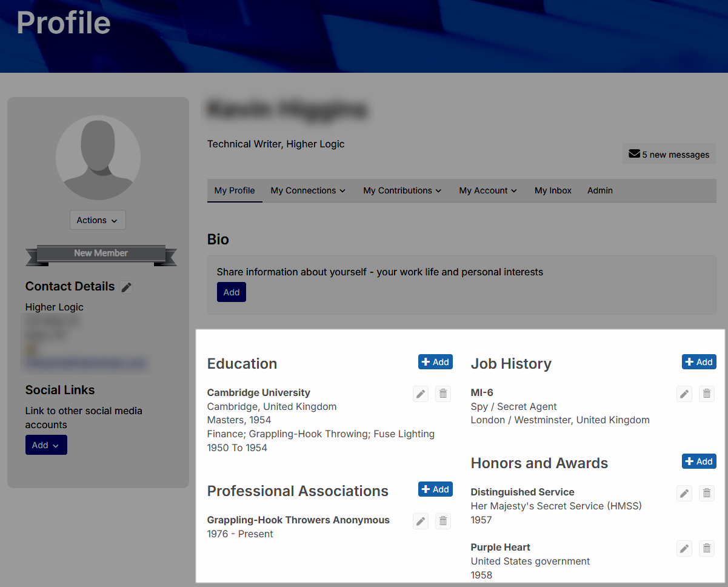Delete the Cambridge University education entry
728x587 pixels.
442,394
